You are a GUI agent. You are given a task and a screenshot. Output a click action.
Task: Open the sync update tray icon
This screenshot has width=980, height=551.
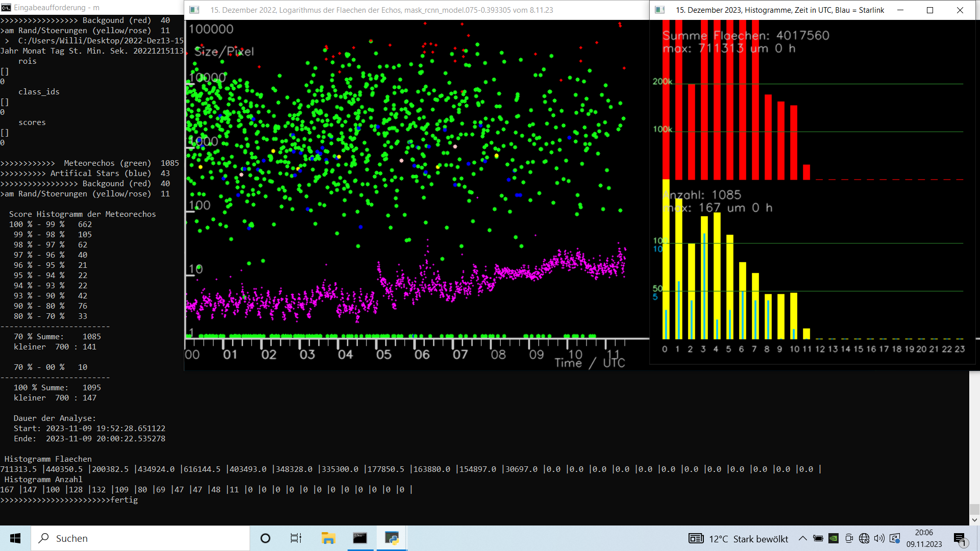(x=894, y=538)
